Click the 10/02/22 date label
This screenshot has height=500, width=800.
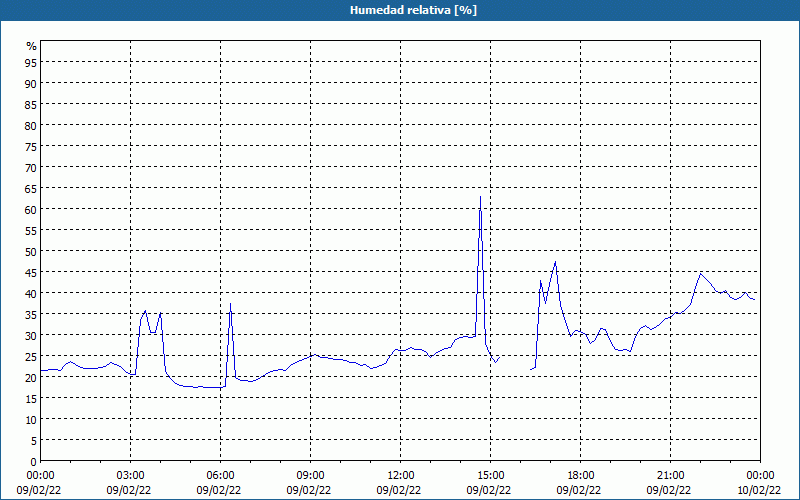click(x=760, y=490)
